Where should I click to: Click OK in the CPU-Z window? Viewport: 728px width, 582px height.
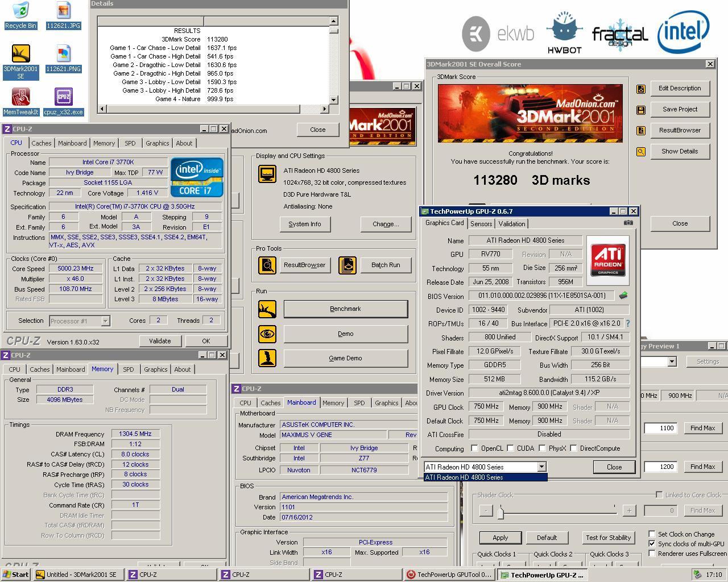coord(206,341)
